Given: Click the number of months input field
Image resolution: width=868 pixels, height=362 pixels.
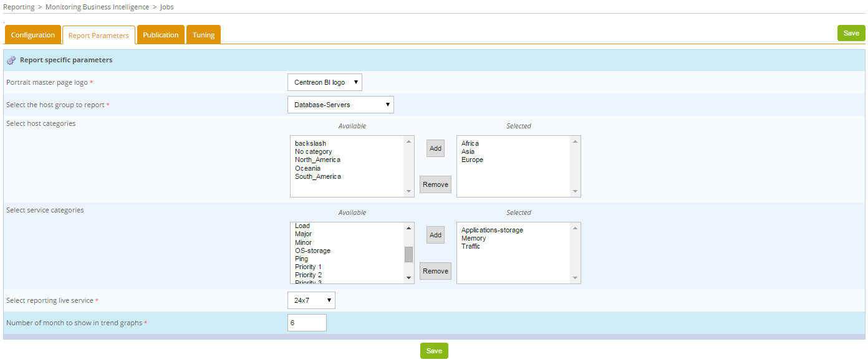Looking at the screenshot, I should (x=307, y=323).
